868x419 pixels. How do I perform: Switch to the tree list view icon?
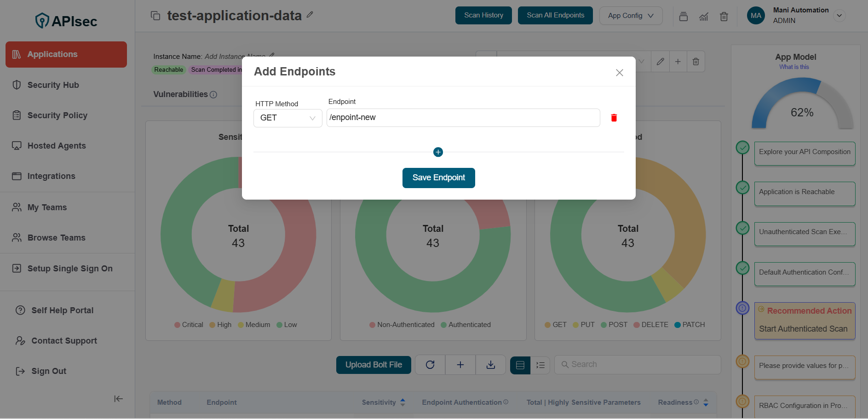(540, 365)
